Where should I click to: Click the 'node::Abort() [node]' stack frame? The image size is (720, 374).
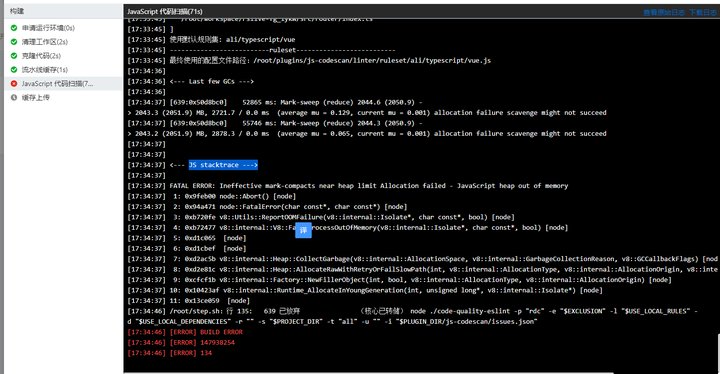(x=212, y=197)
